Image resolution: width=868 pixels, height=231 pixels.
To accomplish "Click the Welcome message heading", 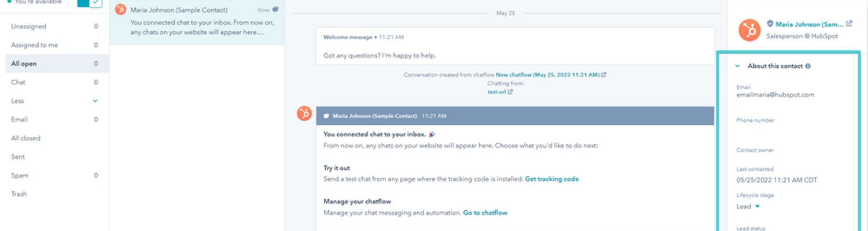I will (348, 37).
